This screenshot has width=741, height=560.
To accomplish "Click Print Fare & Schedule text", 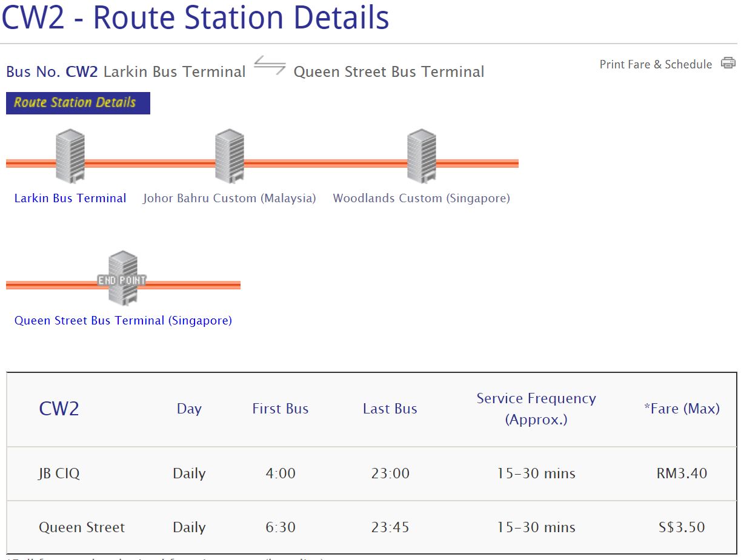I will point(656,64).
